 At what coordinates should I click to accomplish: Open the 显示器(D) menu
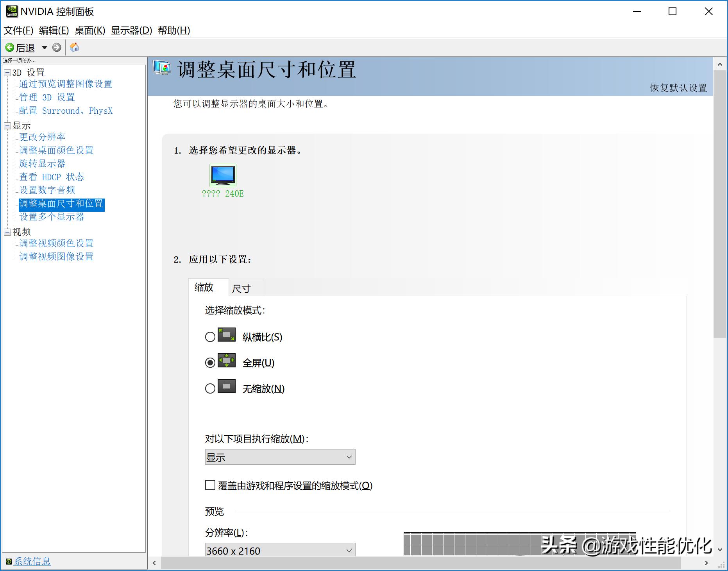(x=131, y=30)
